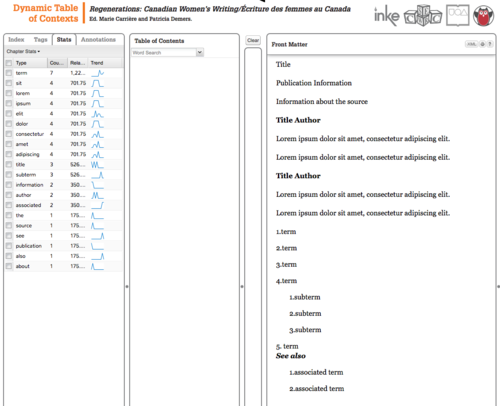Sort by the Trend column header
This screenshot has width=500, height=406.
point(104,63)
